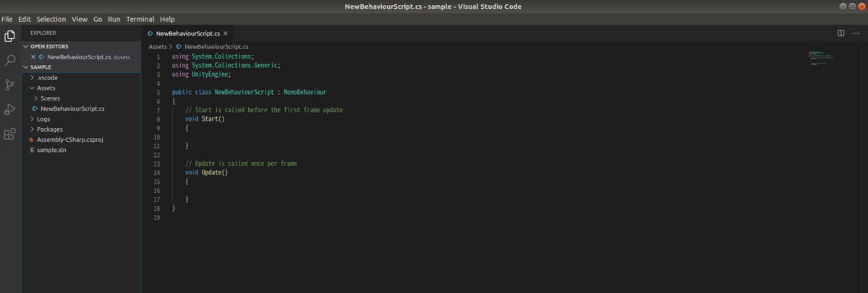Open the Selection menu
Screen dimensions: 868x293
pyautogui.click(x=51, y=19)
